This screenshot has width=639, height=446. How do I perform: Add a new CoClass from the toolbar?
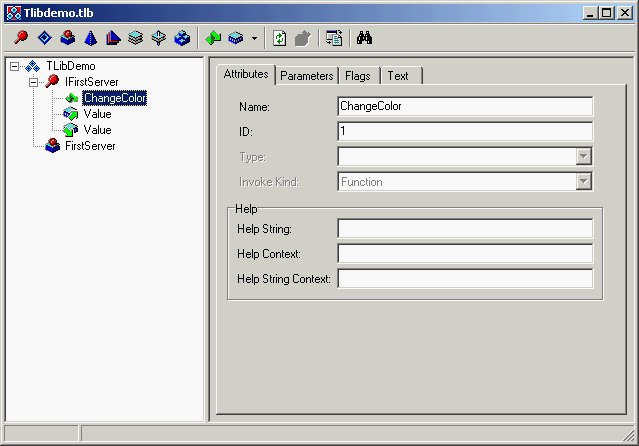tap(67, 39)
